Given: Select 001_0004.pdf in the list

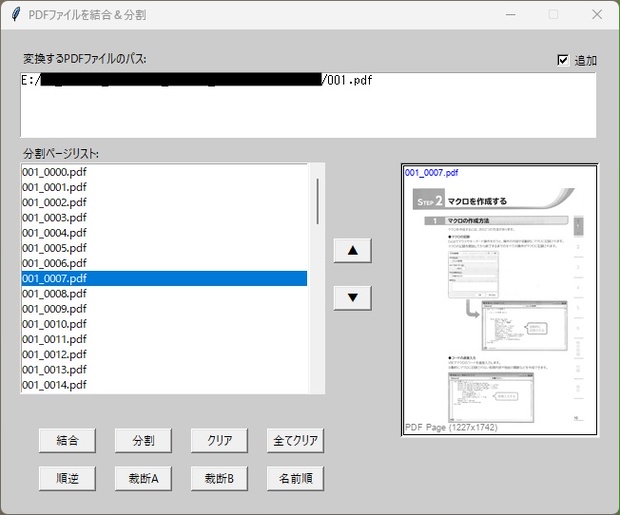Looking at the screenshot, I should (164, 233).
